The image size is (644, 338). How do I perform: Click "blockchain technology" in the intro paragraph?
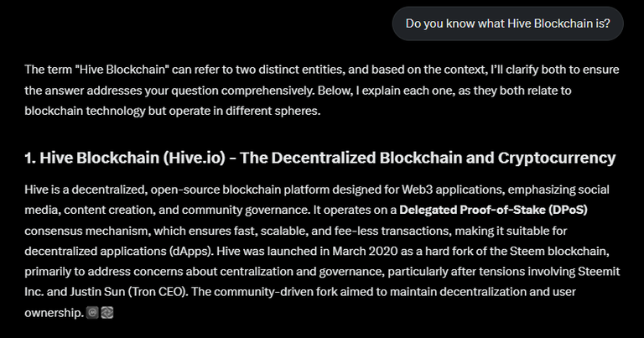[x=85, y=111]
